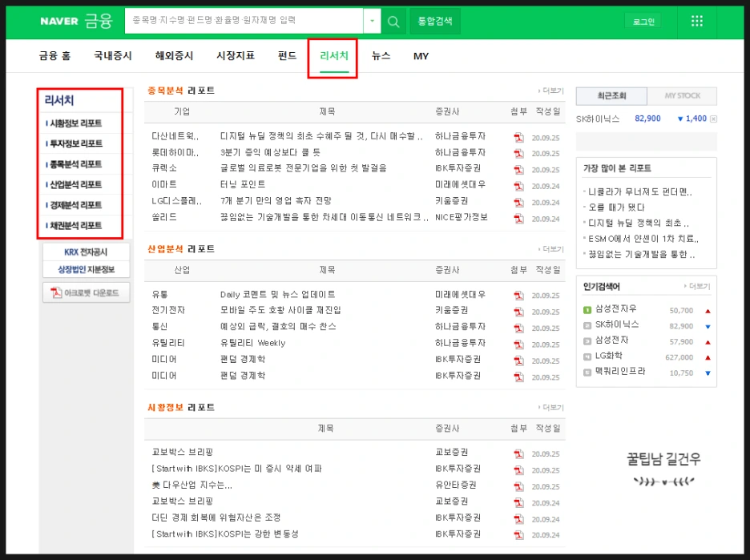750x560 pixels.
Task: Open 산업분석 리포트 in sidebar
Action: click(75, 184)
